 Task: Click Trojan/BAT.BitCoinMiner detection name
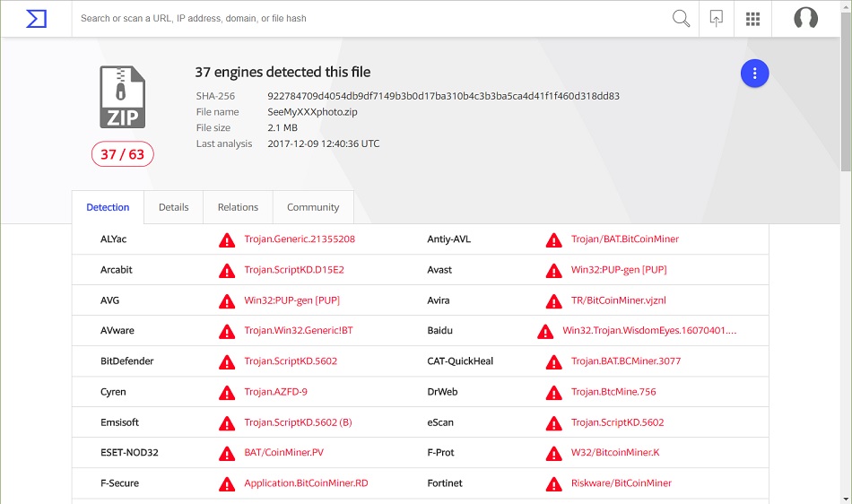point(625,239)
